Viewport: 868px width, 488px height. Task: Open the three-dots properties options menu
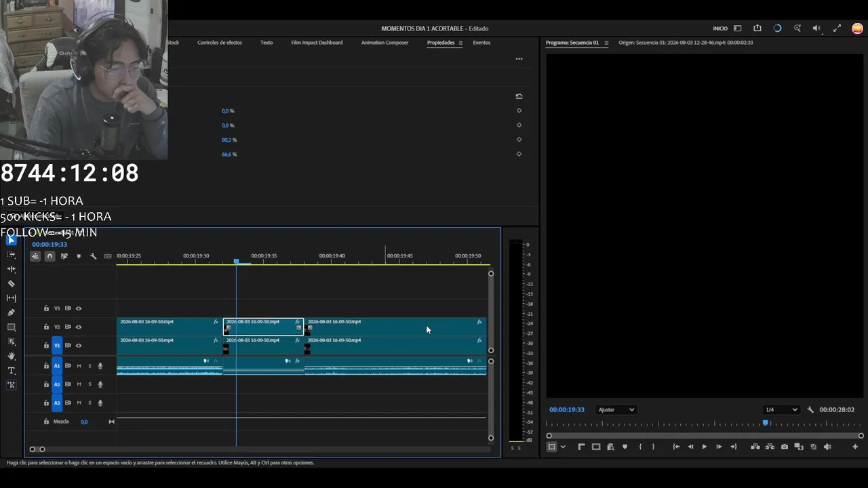click(519, 59)
